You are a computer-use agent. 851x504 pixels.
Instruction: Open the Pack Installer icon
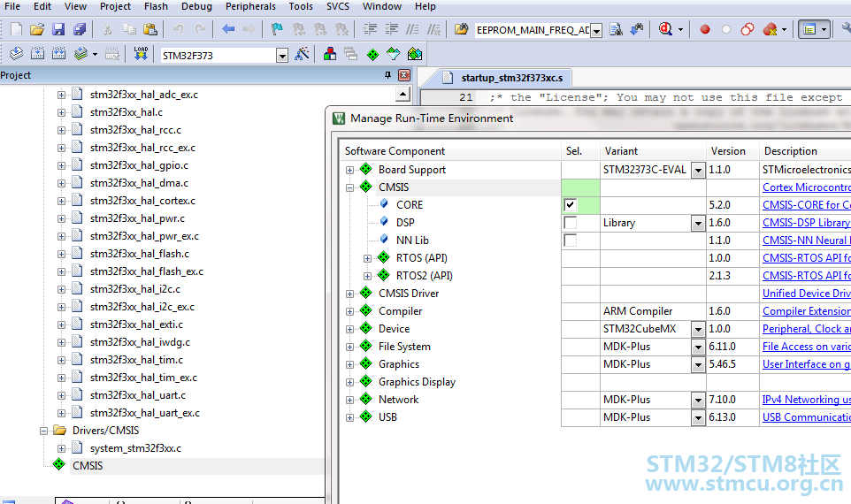point(415,54)
